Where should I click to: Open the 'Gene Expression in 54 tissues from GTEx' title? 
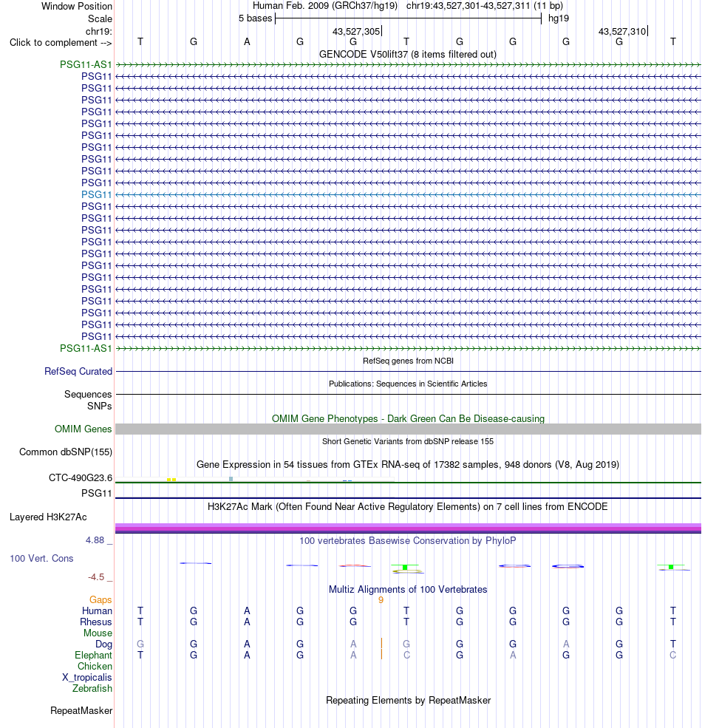tap(408, 465)
